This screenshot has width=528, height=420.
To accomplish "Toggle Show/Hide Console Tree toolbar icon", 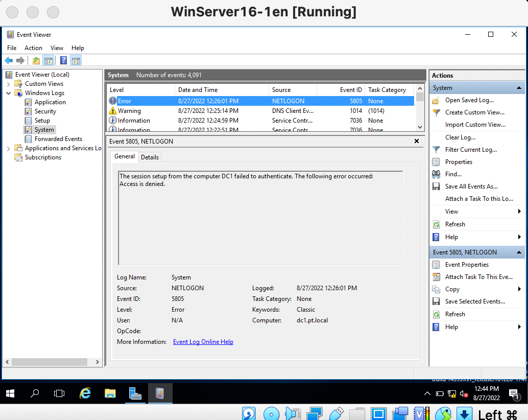I will pyautogui.click(x=48, y=61).
